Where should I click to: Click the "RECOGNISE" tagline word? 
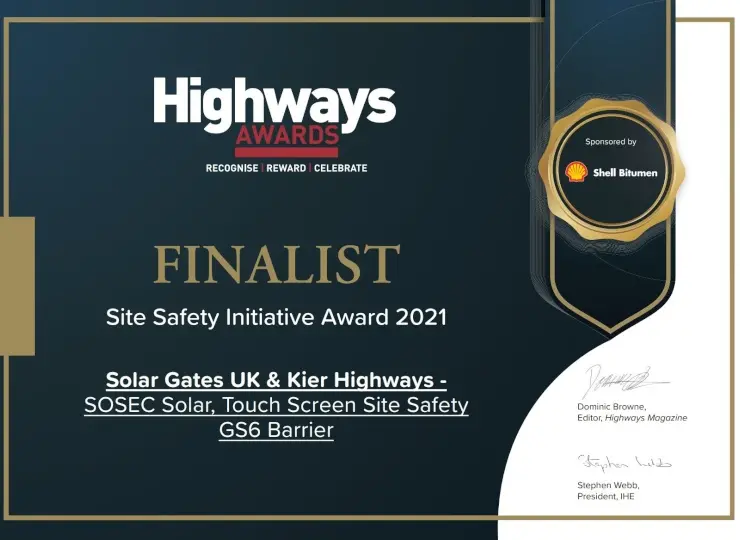[x=232, y=168]
